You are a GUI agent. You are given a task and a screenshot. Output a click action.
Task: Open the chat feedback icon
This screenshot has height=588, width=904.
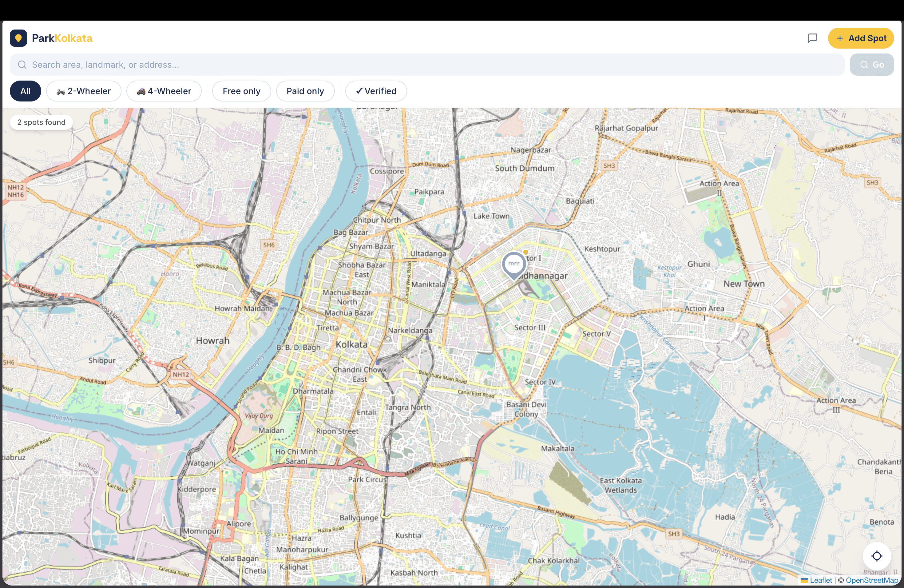tap(812, 38)
